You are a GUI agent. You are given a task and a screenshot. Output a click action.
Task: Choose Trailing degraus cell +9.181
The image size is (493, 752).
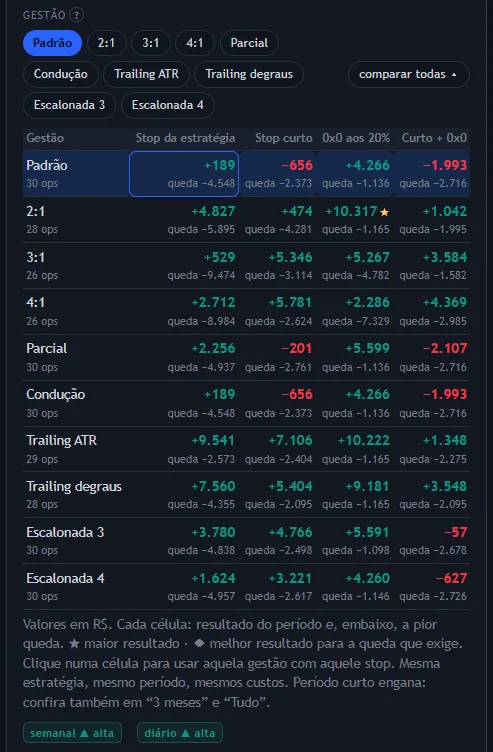(x=355, y=495)
